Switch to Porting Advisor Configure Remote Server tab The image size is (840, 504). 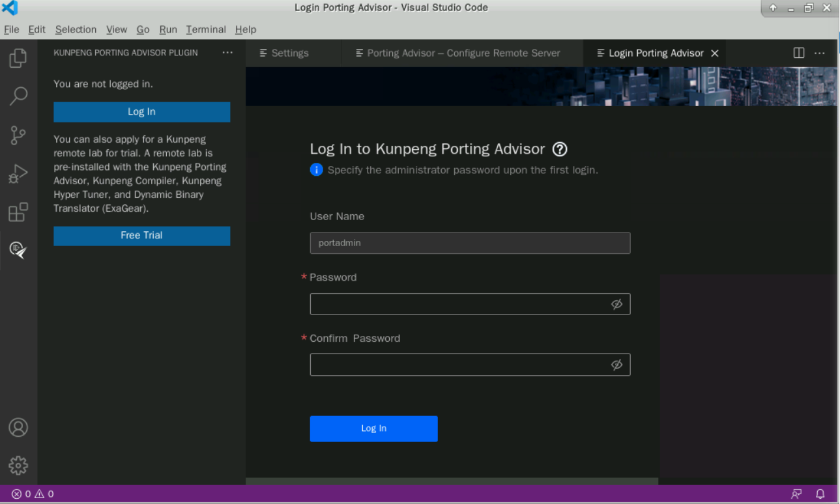[x=462, y=53]
